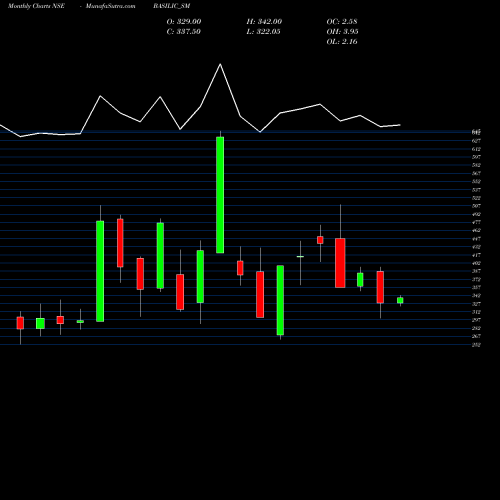Click the 567 price axis label
500x500 pixels.
coord(476,173)
